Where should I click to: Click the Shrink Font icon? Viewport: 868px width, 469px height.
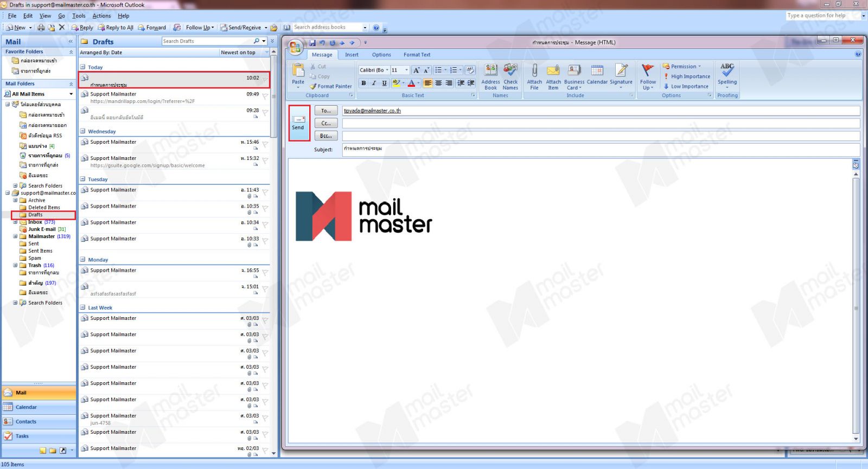426,70
